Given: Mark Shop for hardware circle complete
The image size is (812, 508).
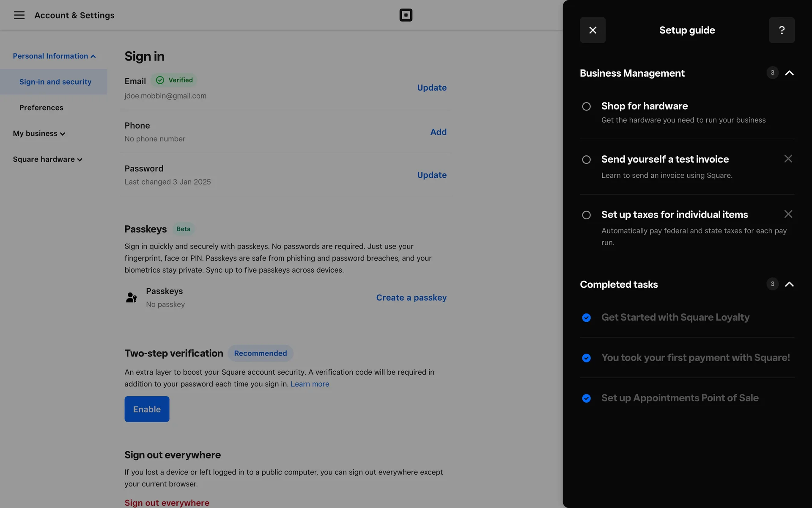Looking at the screenshot, I should 586,107.
